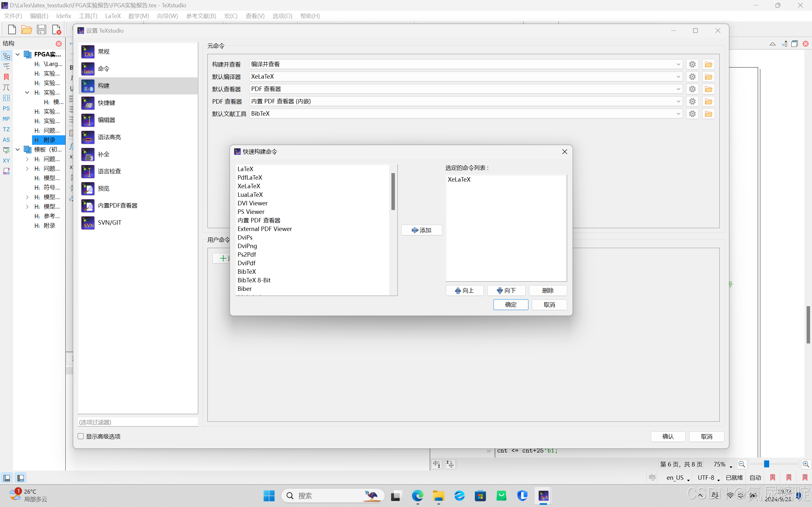Collapse the FPGA实验报告 tree root

coord(18,54)
